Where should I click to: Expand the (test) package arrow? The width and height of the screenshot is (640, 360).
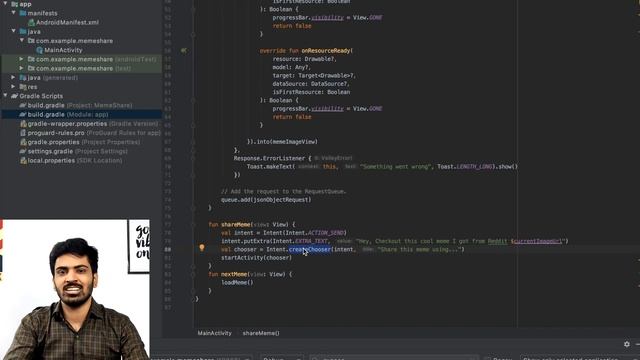click(x=22, y=68)
